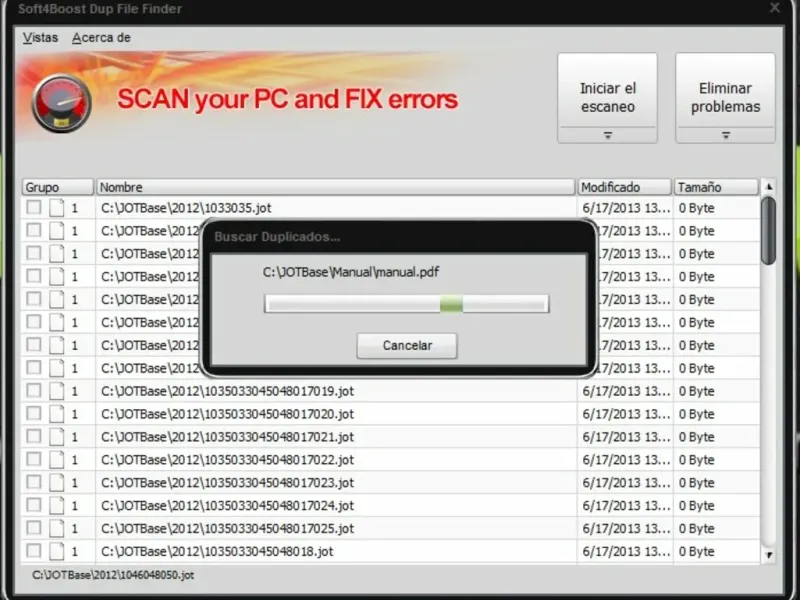
Task: Expand dropdown arrow under Iniciar el escaneo
Action: point(607,135)
